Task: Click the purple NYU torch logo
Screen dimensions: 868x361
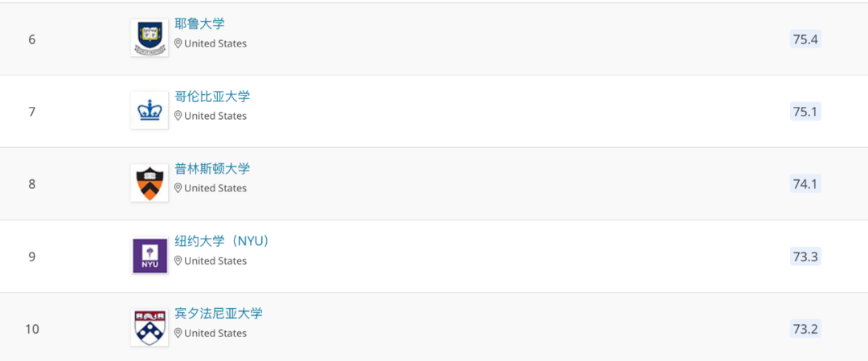Action: 149,255
